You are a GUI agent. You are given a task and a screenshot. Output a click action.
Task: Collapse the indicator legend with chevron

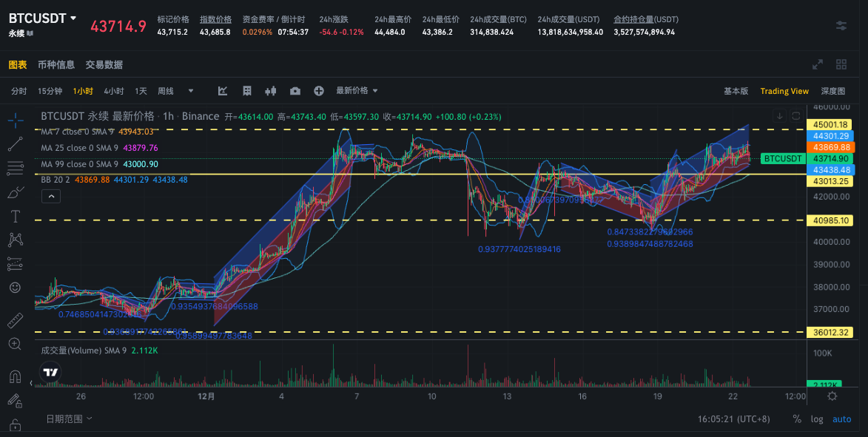tap(51, 196)
